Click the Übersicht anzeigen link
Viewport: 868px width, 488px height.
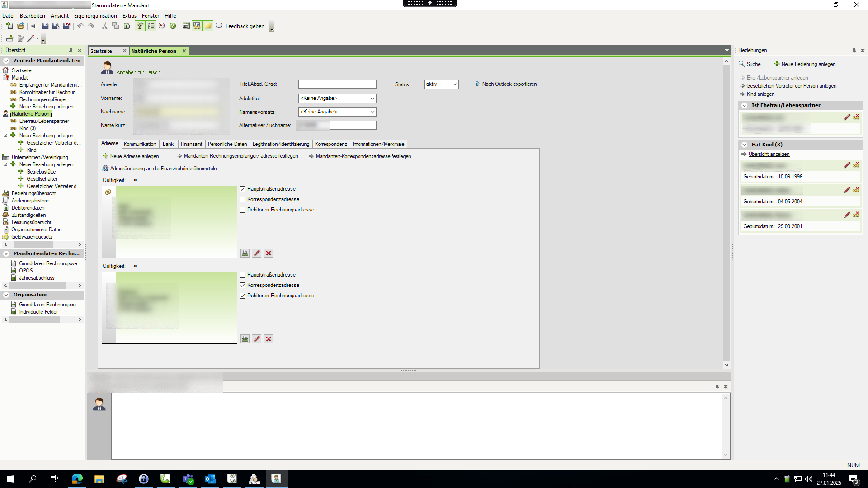point(769,154)
